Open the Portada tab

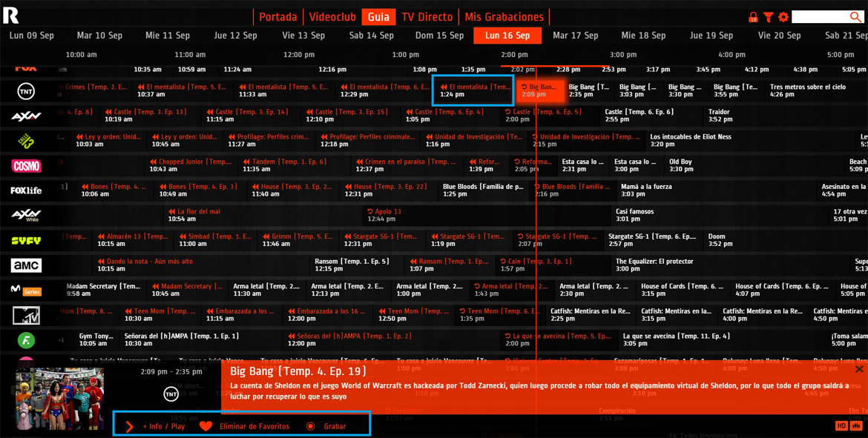point(278,17)
